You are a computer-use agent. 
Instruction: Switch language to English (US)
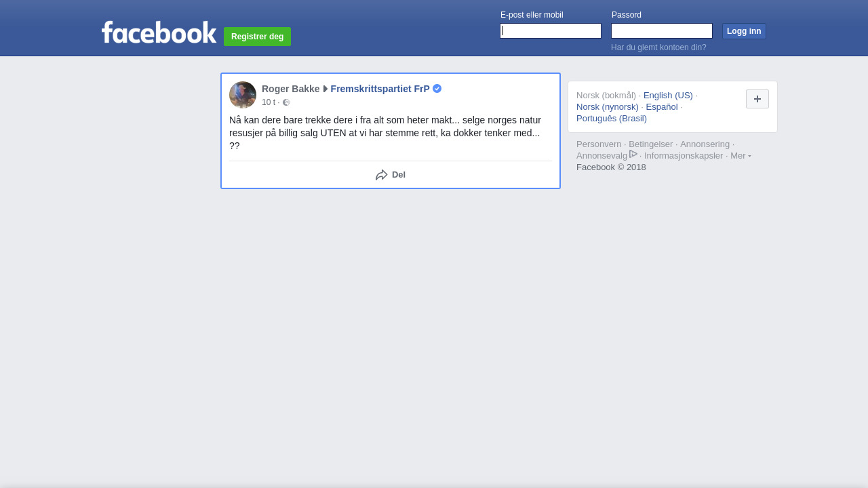pos(668,96)
